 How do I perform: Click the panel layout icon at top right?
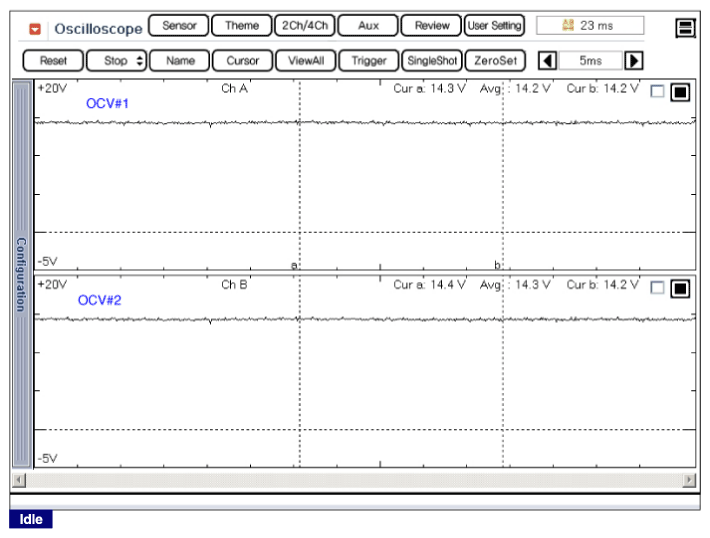685,29
